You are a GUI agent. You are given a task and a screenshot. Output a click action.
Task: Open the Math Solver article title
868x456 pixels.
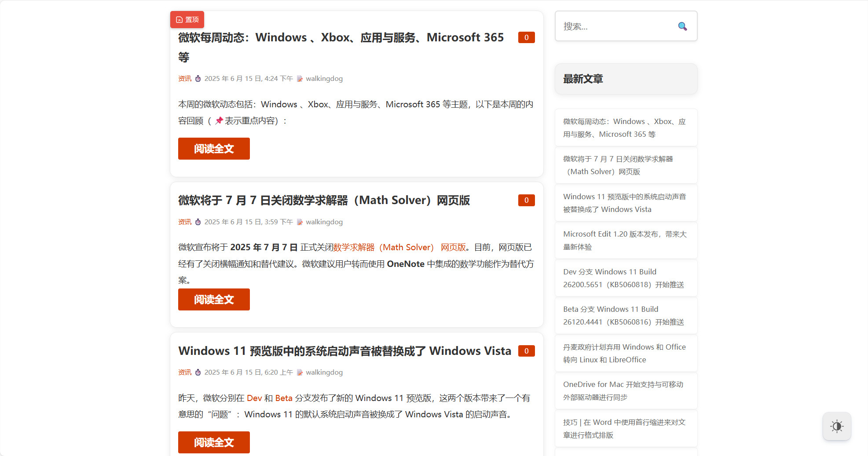click(x=324, y=201)
